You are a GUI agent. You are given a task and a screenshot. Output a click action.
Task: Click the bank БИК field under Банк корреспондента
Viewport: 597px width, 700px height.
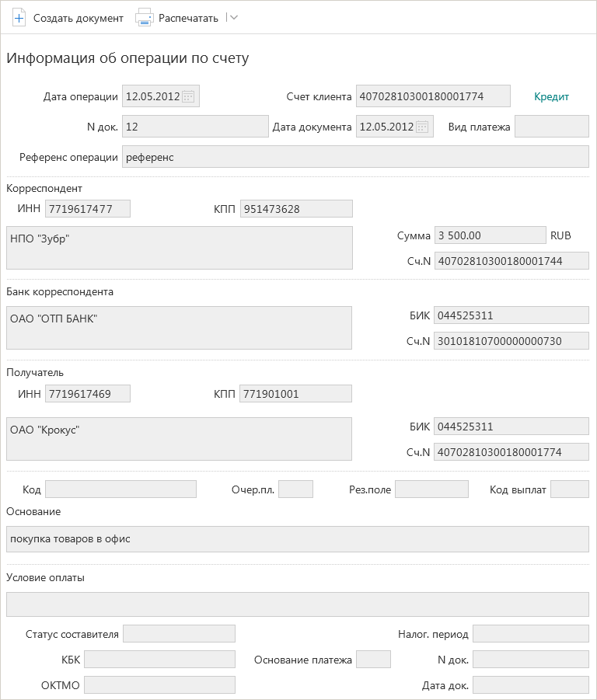tap(511, 315)
